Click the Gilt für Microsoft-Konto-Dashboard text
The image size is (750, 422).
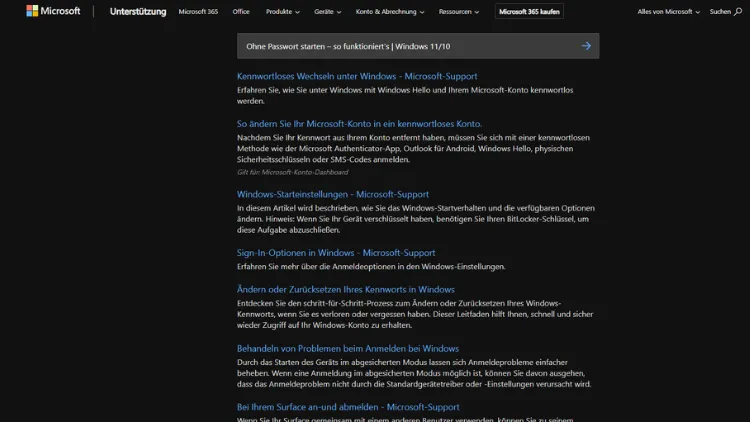(293, 172)
